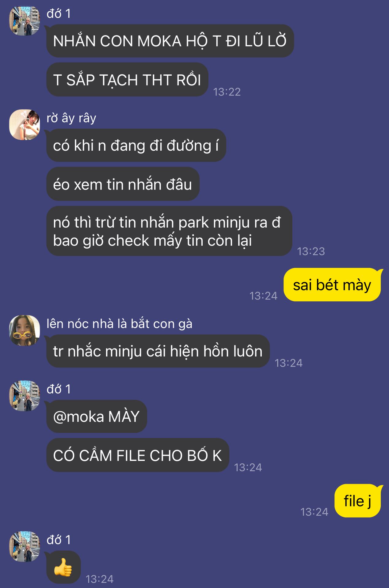Select bubble 'tr nhắc minju cái hiện hồn luôn'
Screen dimensions: 389x588
[x=158, y=351]
